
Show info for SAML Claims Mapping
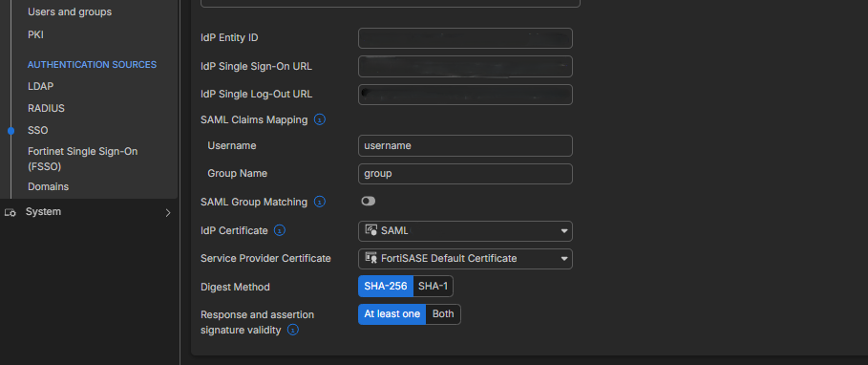point(319,119)
